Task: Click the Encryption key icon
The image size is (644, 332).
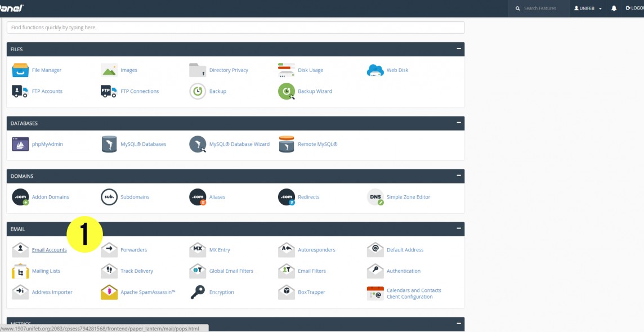Action: pos(198,292)
